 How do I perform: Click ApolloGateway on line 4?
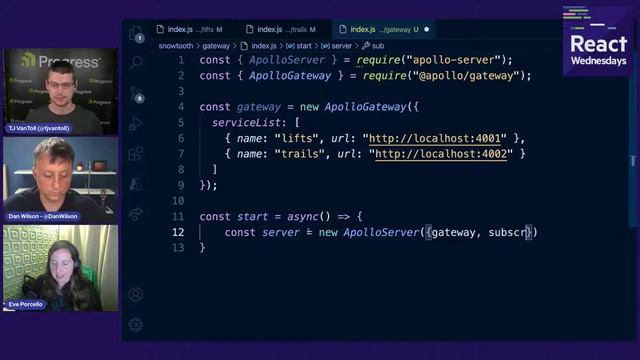pos(365,107)
